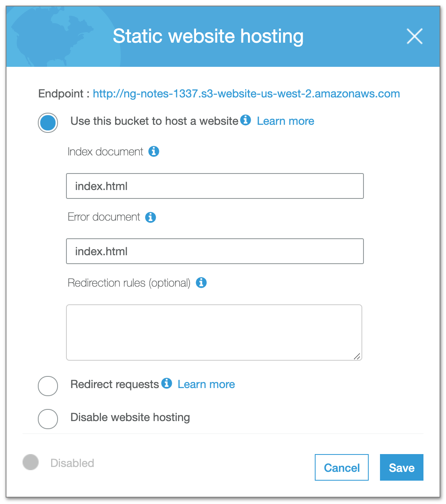This screenshot has height=504, width=446.
Task: Focus the Error document input field
Action: pos(215,251)
